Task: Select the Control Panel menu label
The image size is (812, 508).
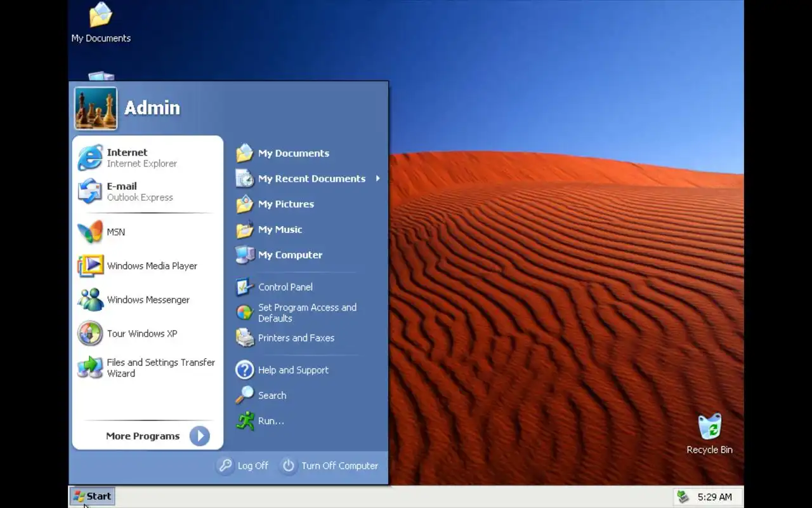Action: click(285, 287)
